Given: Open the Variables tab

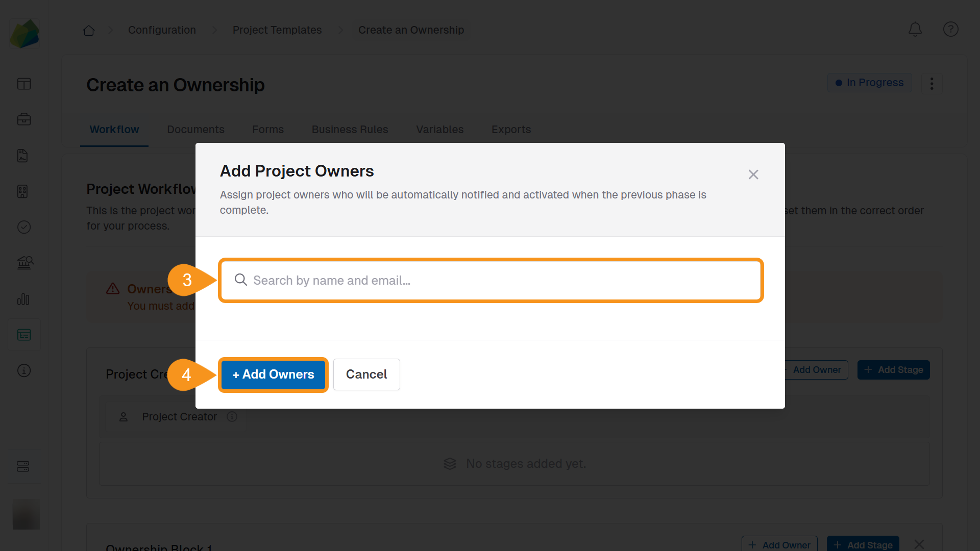Looking at the screenshot, I should (x=439, y=130).
